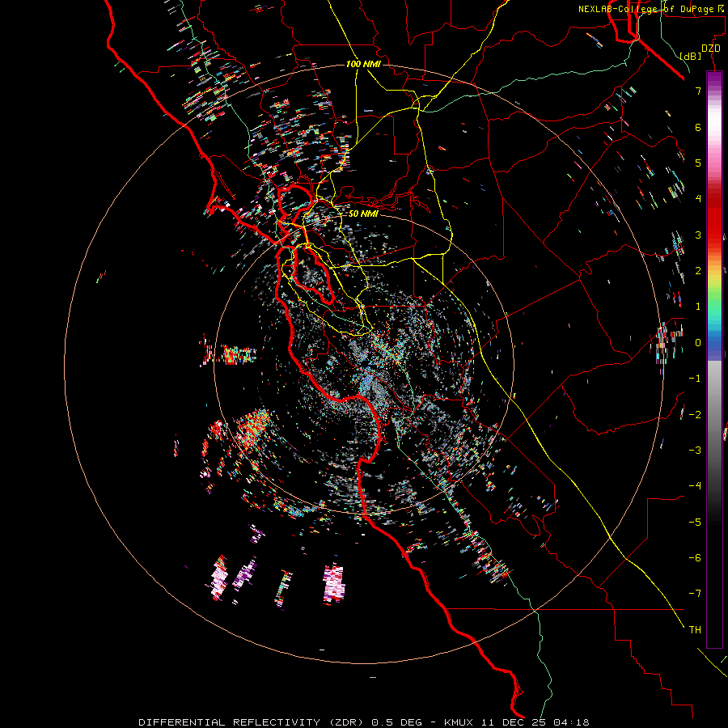Select the 0 value on the scale
The width and height of the screenshot is (728, 728).
[698, 343]
